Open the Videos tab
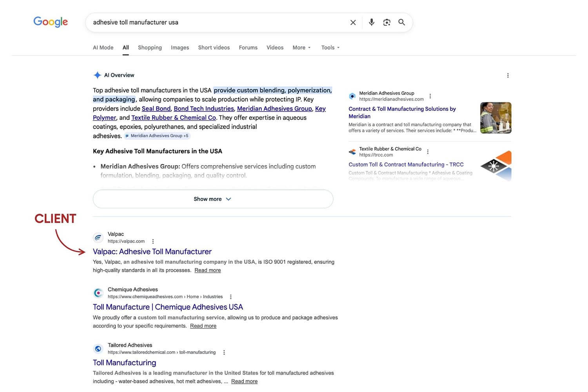The height and width of the screenshot is (392, 588). coord(275,47)
